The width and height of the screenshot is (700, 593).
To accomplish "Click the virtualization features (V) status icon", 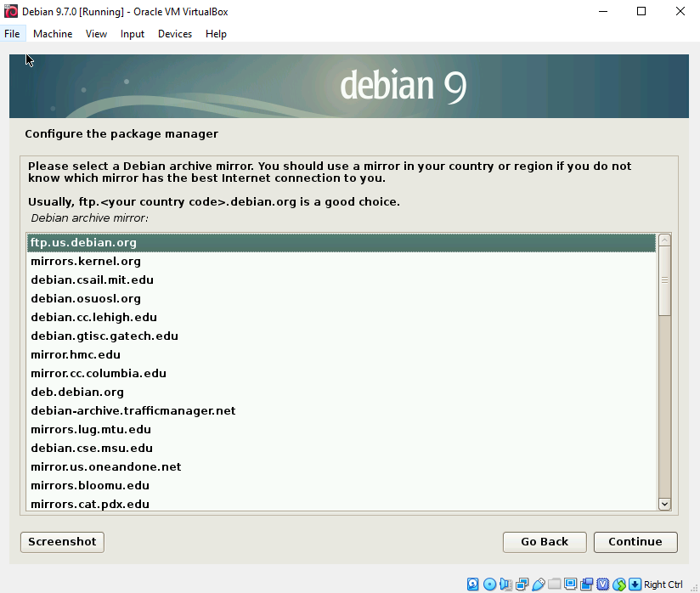I will pyautogui.click(x=602, y=584).
